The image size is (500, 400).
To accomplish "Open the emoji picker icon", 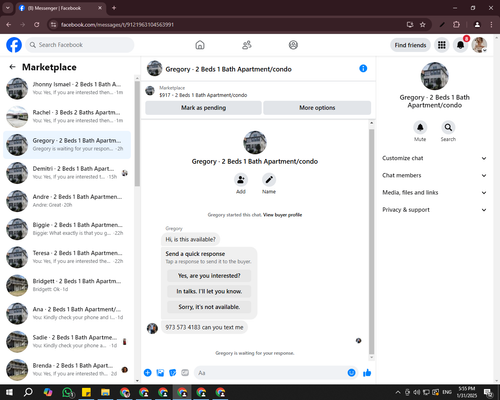I will (x=351, y=373).
